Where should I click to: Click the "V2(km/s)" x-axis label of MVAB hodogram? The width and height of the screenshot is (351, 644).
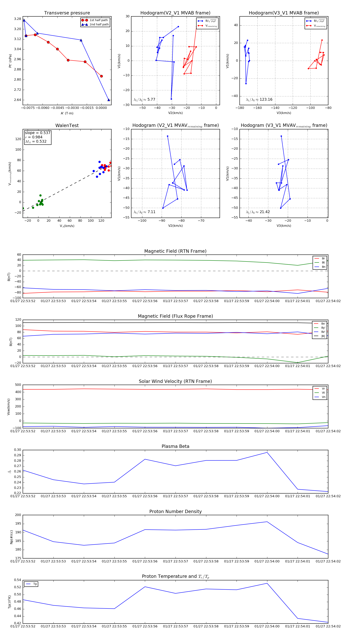[175, 113]
